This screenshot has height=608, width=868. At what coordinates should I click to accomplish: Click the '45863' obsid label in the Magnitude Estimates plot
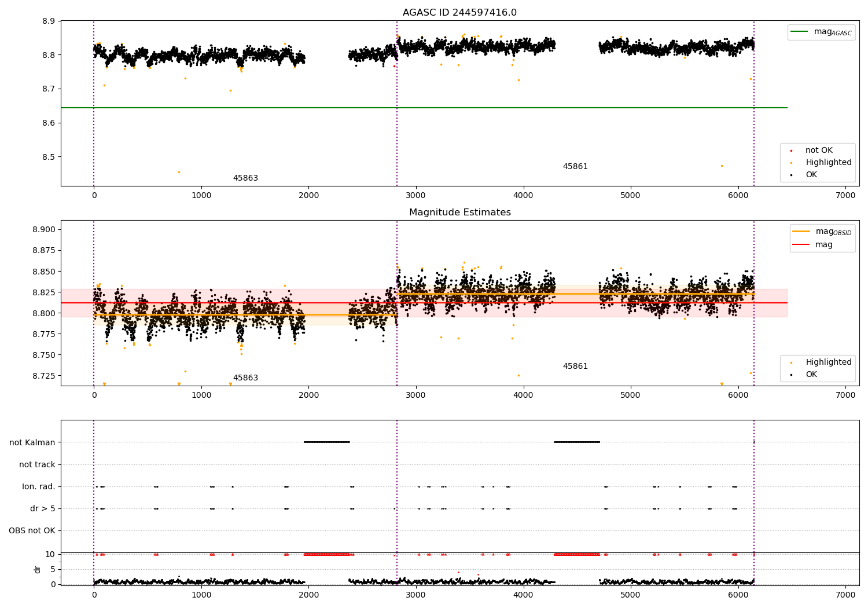point(245,378)
